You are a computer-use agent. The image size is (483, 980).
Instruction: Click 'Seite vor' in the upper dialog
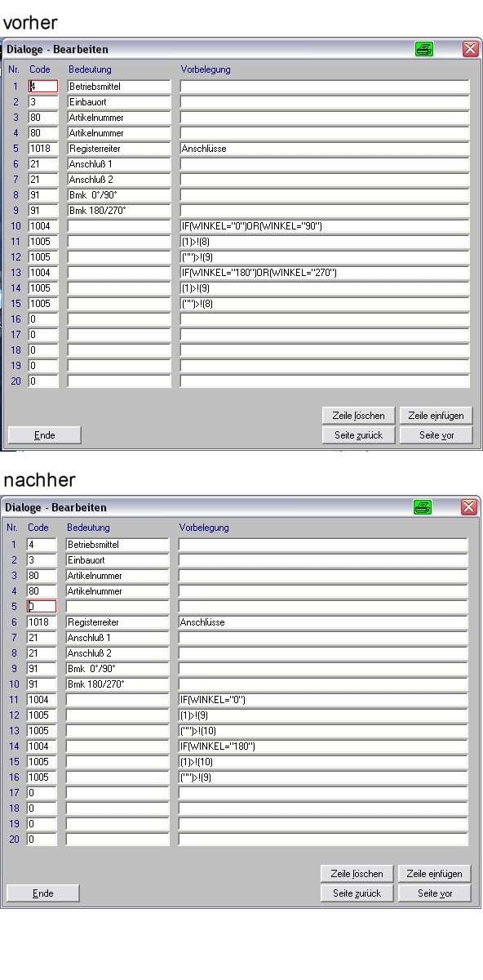(x=436, y=435)
